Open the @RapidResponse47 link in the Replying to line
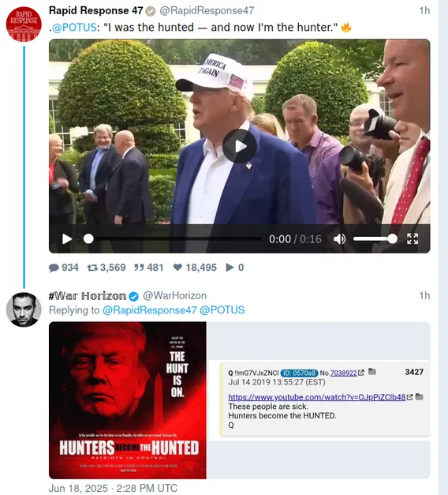Image resolution: width=448 pixels, height=495 pixels. pyautogui.click(x=150, y=310)
